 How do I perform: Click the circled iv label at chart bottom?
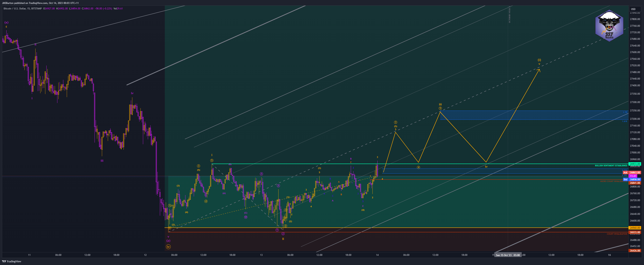168,247
